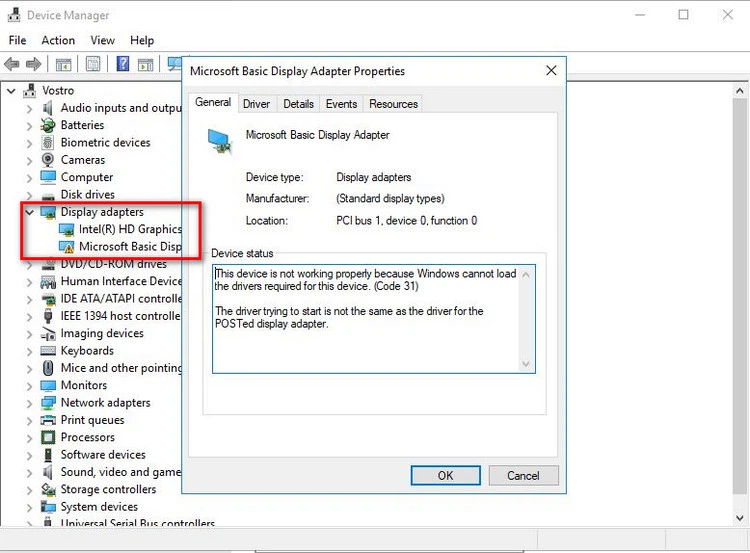Expand the Cameras node chevron
This screenshot has height=553, width=750.
coord(30,160)
